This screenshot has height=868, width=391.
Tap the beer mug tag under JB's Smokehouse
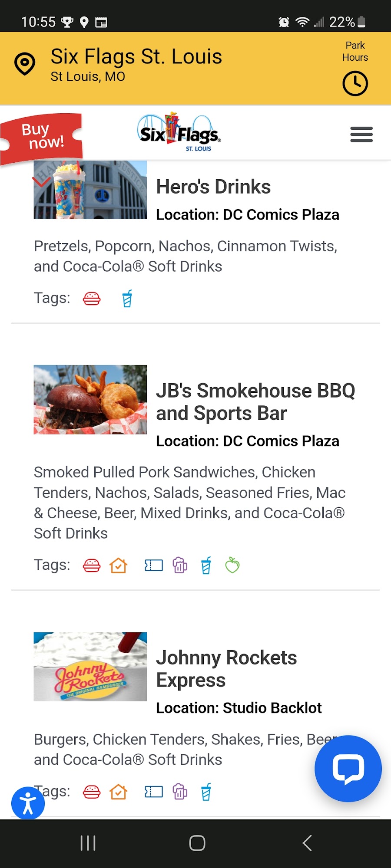coord(180,566)
